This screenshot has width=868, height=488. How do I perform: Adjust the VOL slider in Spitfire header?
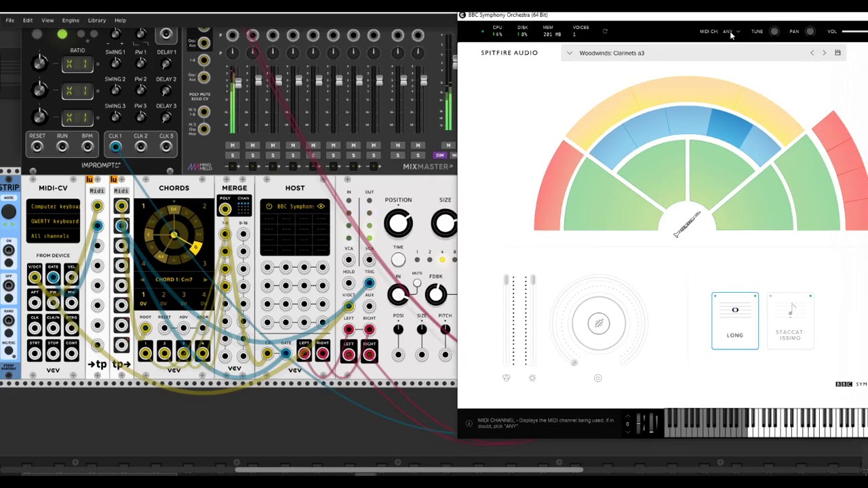tap(854, 31)
